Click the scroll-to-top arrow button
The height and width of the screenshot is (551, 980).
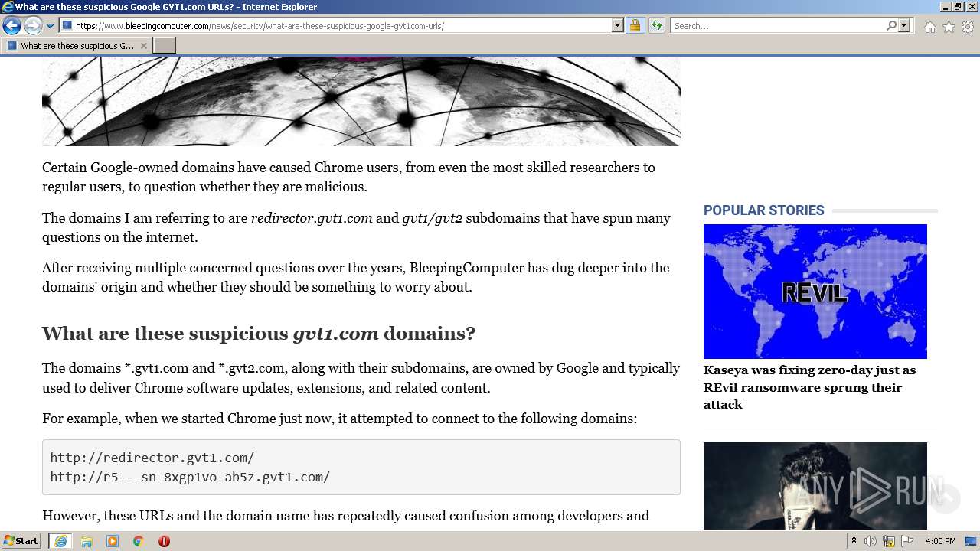[946, 499]
